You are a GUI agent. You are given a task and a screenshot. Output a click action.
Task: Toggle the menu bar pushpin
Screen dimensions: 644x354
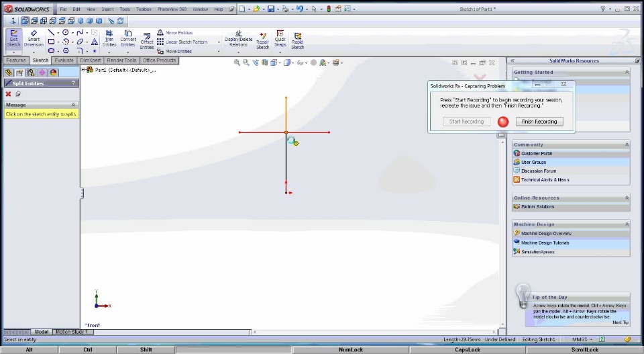point(231,9)
